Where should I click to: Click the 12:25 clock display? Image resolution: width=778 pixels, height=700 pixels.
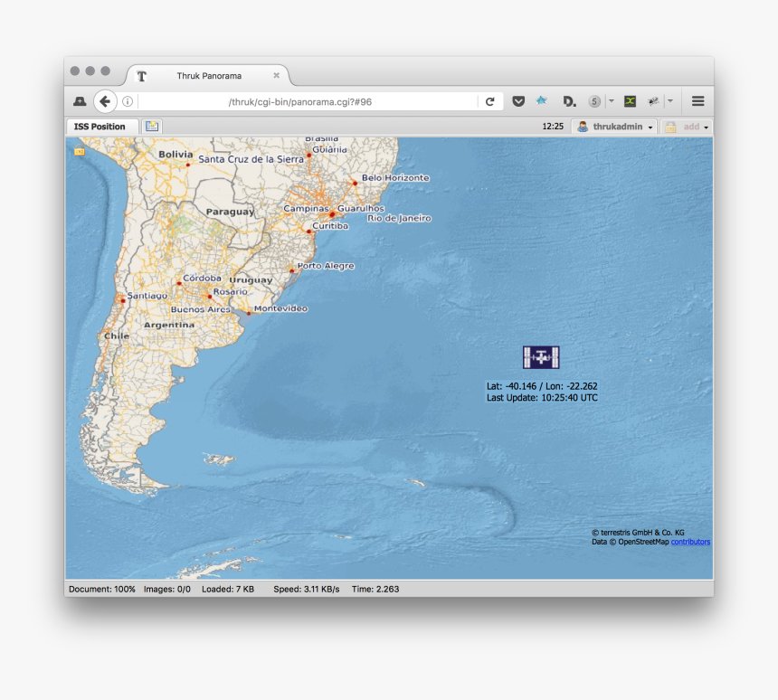point(553,127)
